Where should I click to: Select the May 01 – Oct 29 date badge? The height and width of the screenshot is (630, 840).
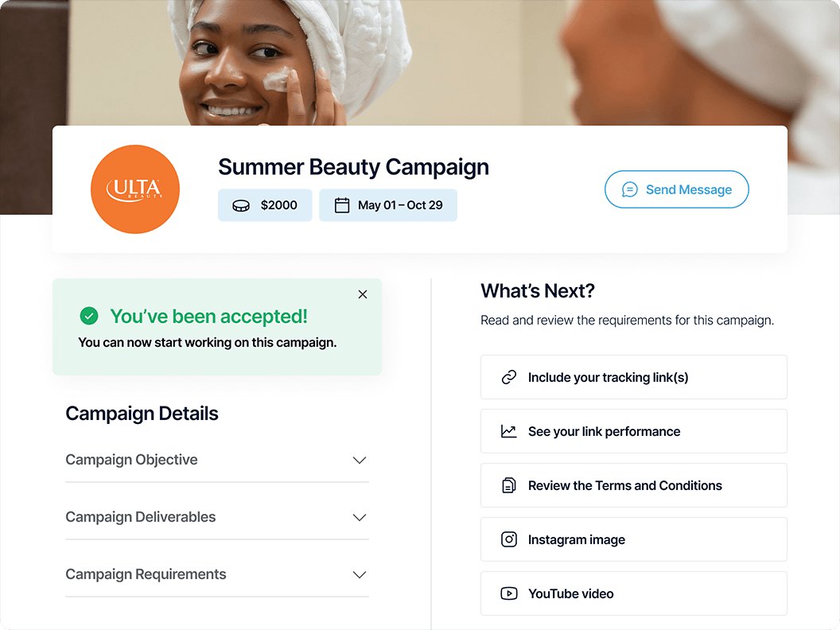[x=388, y=205]
